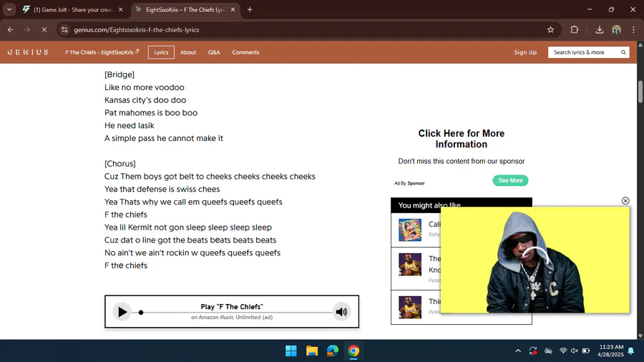Click the muted volume tray icon
The height and width of the screenshot is (362, 644).
(574, 351)
